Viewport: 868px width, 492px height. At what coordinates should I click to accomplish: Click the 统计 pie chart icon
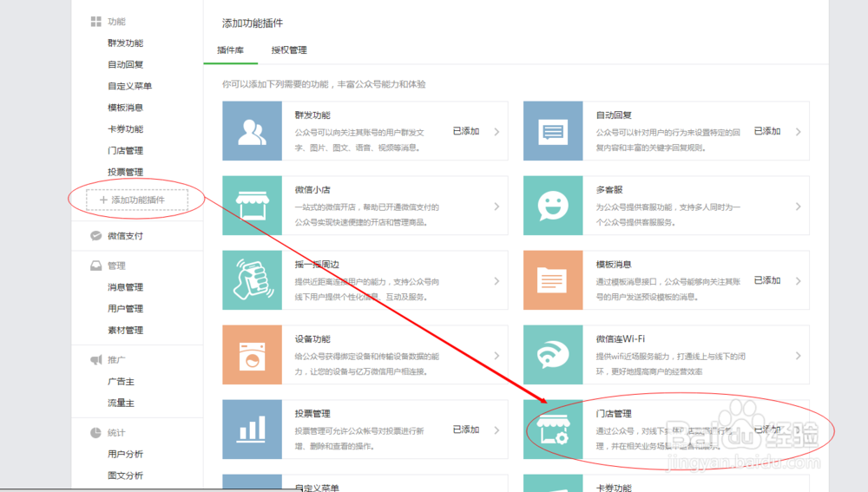click(x=95, y=433)
